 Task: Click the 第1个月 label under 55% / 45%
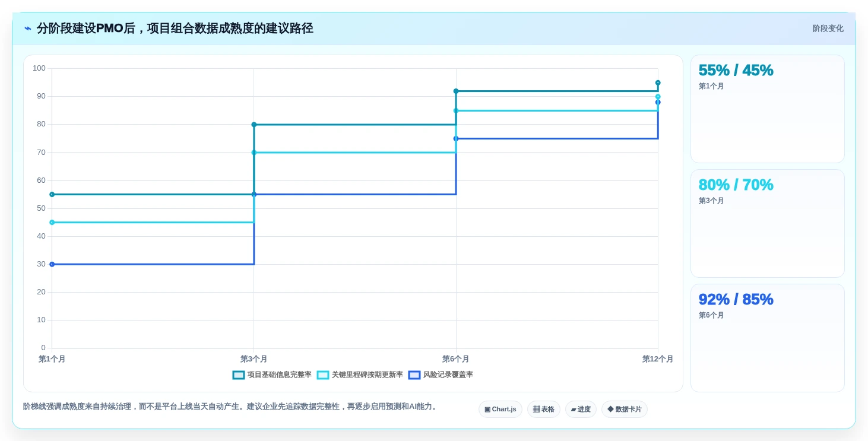tap(711, 86)
